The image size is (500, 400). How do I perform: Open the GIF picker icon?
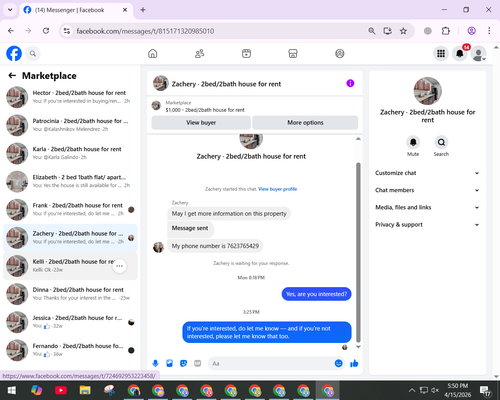pos(198,363)
